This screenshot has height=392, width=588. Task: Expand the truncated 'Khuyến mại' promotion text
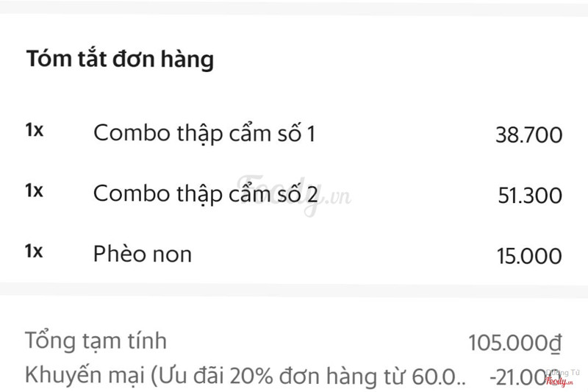[245, 375]
